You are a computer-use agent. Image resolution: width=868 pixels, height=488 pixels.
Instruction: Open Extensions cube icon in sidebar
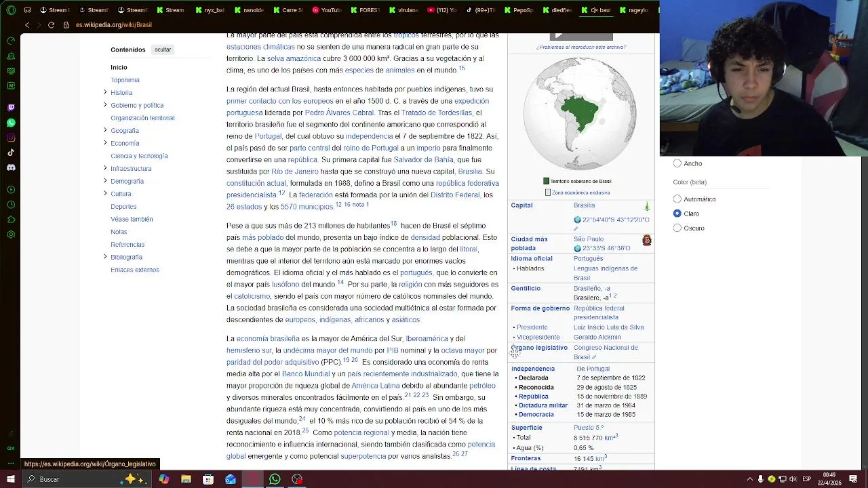tap(11, 220)
